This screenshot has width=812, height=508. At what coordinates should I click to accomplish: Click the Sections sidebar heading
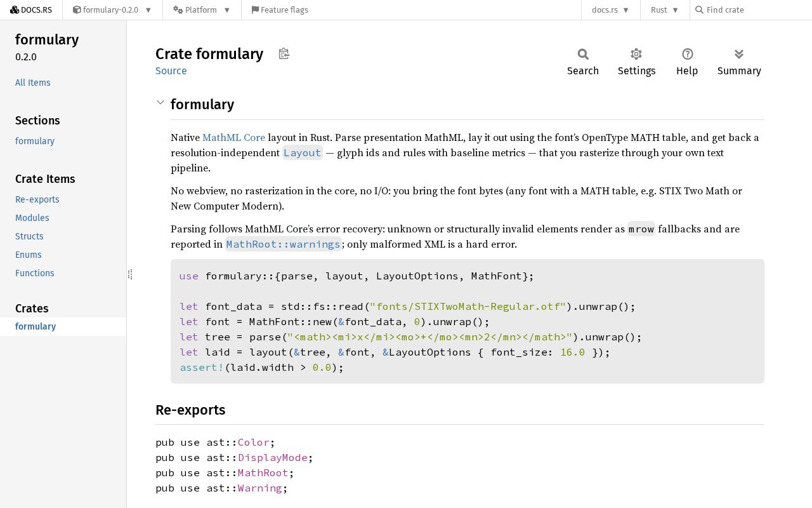(37, 120)
